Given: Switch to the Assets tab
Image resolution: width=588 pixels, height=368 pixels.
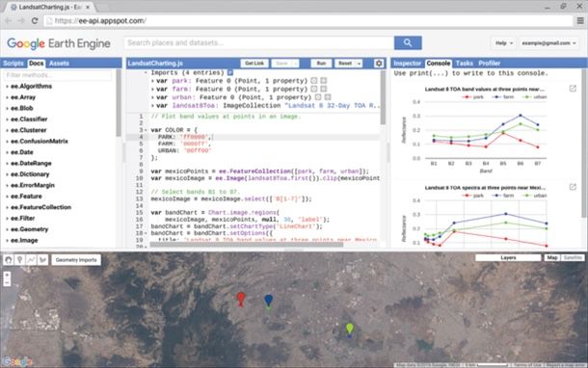Looking at the screenshot, I should (59, 64).
